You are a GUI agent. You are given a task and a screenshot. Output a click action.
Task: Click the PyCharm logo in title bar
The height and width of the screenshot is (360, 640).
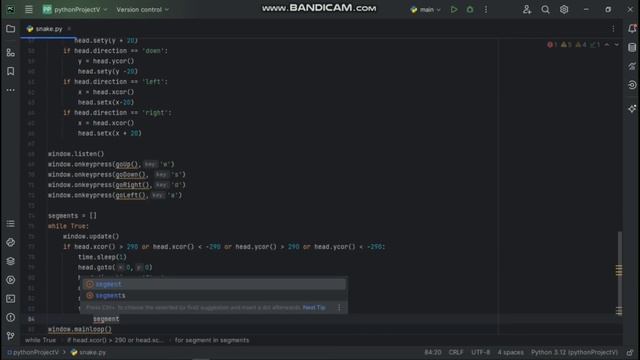(x=11, y=9)
